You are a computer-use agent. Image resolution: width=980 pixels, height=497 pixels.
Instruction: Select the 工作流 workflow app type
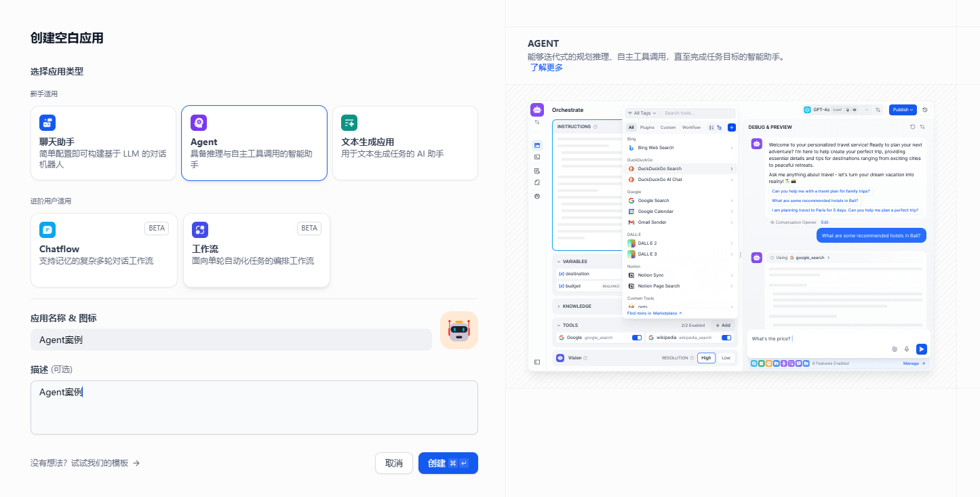pyautogui.click(x=256, y=250)
